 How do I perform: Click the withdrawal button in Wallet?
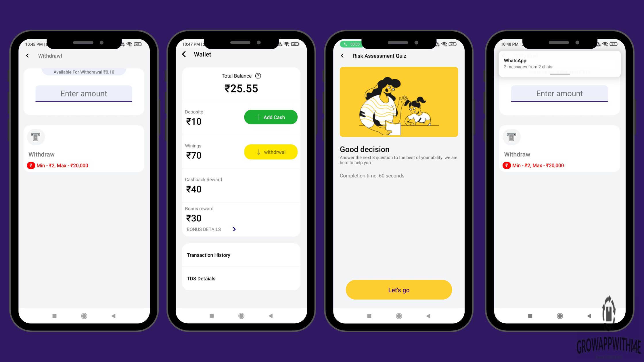pyautogui.click(x=271, y=152)
